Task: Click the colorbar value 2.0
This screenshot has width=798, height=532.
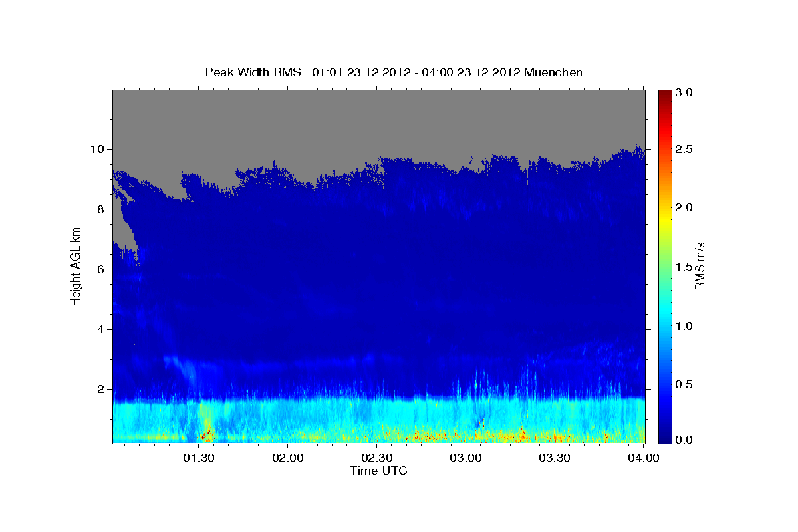Action: 685,207
